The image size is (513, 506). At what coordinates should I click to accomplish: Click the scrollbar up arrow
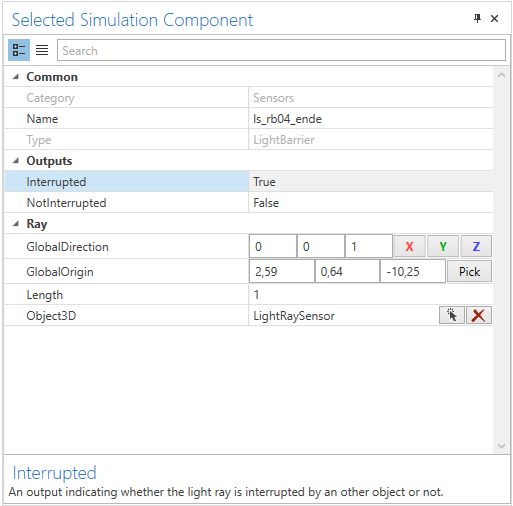[x=501, y=75]
